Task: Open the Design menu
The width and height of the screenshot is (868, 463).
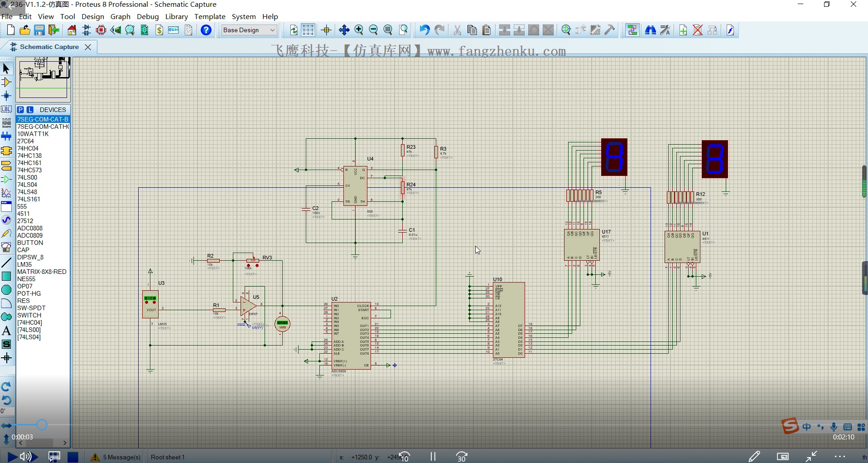Action: (x=93, y=17)
